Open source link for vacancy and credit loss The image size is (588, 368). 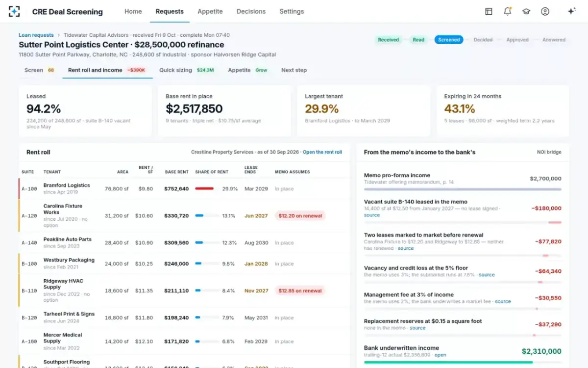(487, 275)
